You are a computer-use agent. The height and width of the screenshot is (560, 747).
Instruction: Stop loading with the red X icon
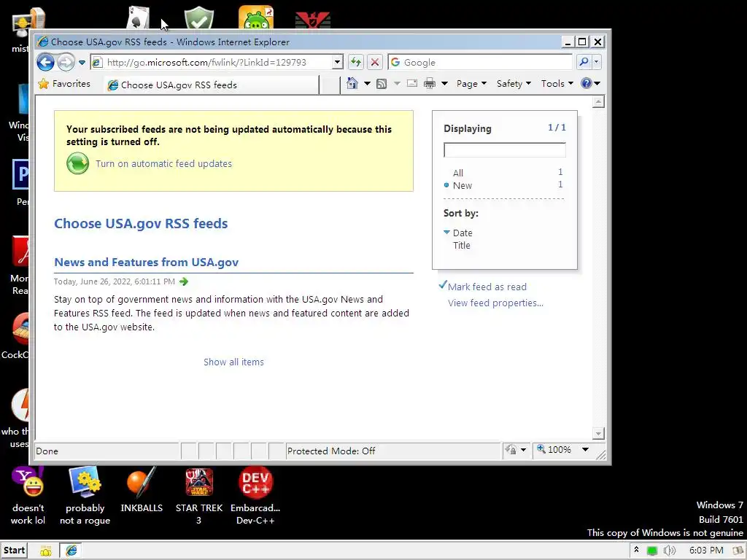tap(375, 63)
